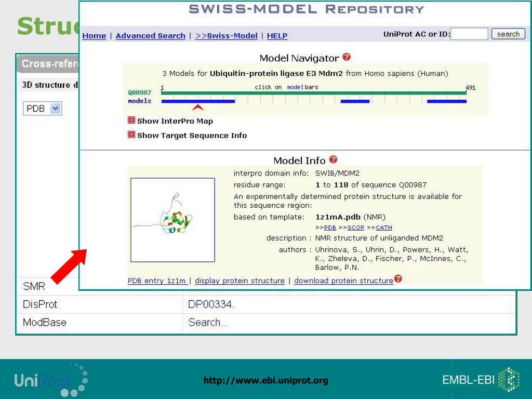The image size is (532, 399).
Task: Click download protein structure link
Action: coord(344,281)
